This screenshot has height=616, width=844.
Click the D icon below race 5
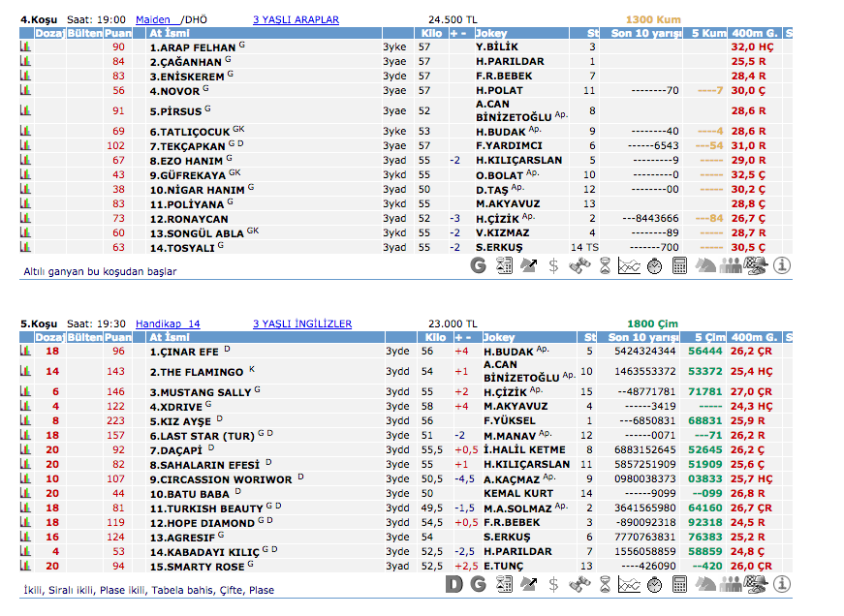pos(453,583)
